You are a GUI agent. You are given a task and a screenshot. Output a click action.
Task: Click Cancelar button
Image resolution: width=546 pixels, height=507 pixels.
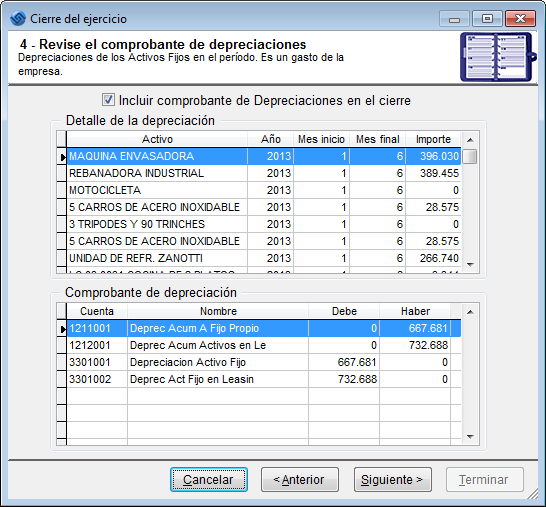coord(209,479)
